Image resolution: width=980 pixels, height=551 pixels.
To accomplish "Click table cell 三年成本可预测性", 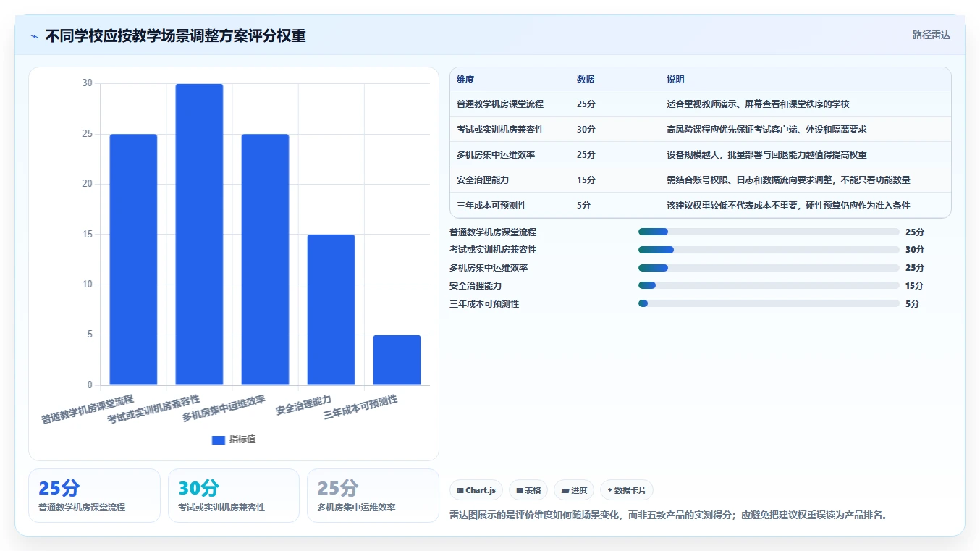I will click(x=491, y=206).
